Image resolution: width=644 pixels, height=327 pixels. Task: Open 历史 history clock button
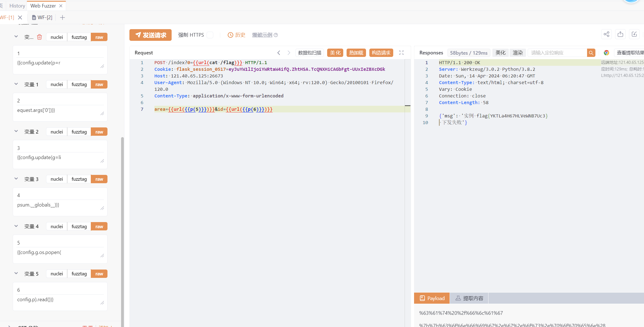237,35
